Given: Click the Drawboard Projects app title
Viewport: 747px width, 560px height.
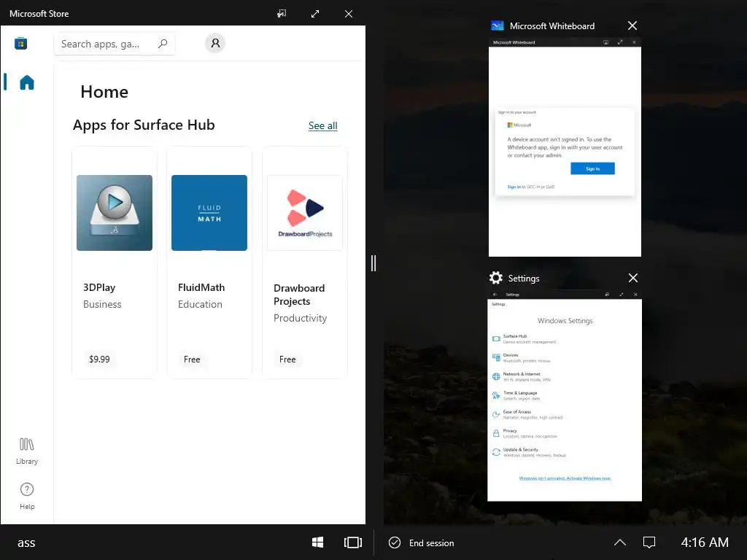Looking at the screenshot, I should point(299,295).
